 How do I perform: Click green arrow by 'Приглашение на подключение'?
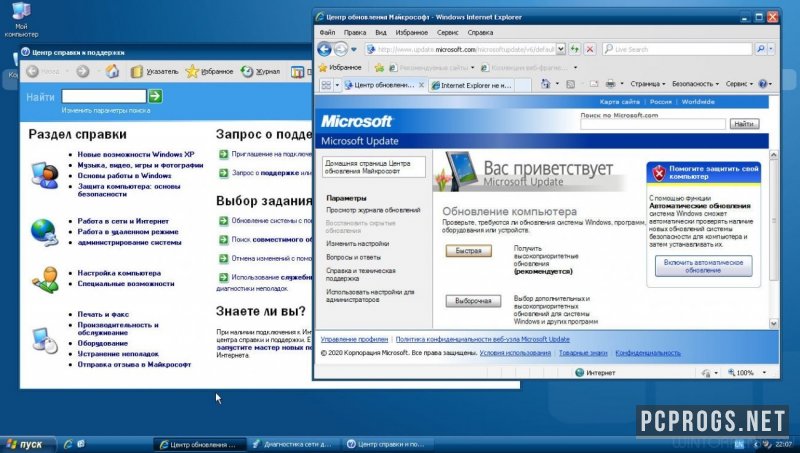223,154
